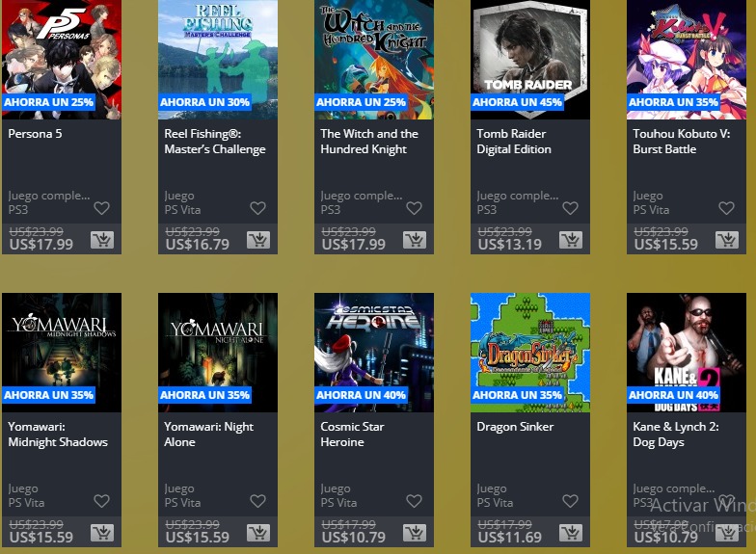Toggle wishlist heart for Yomawari Night Alone
This screenshot has height=554, width=756.
258,501
